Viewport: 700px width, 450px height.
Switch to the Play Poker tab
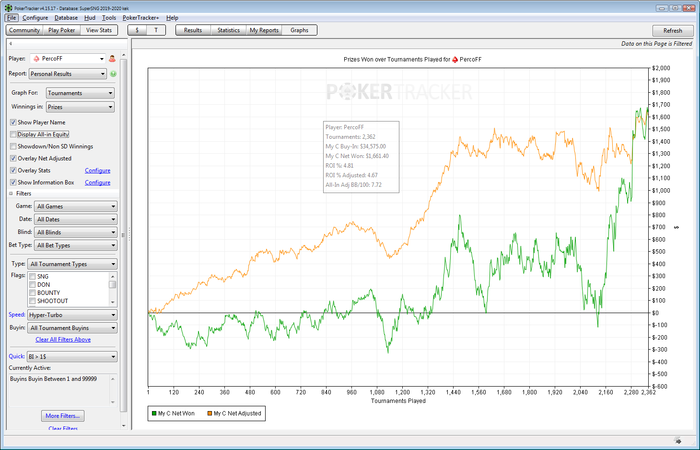(62, 30)
